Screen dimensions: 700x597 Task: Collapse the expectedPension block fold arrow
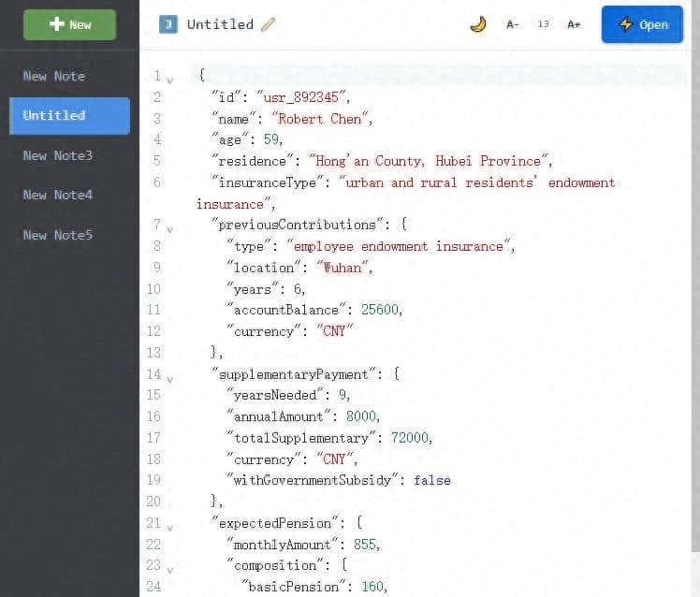169,528
